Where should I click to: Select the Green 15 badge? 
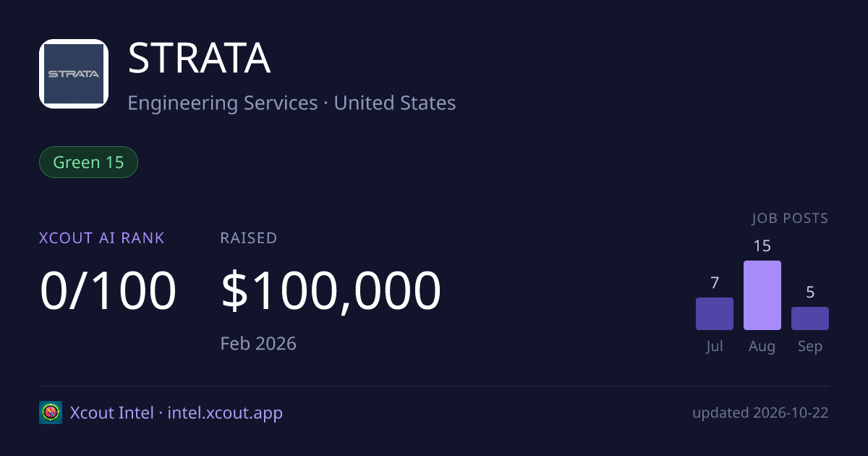[x=88, y=162]
